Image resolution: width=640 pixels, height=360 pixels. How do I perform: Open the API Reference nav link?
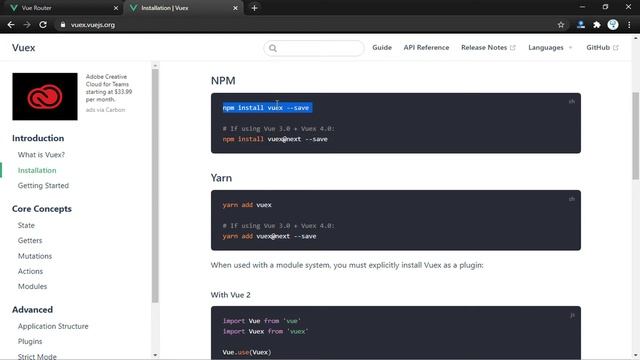[426, 48]
